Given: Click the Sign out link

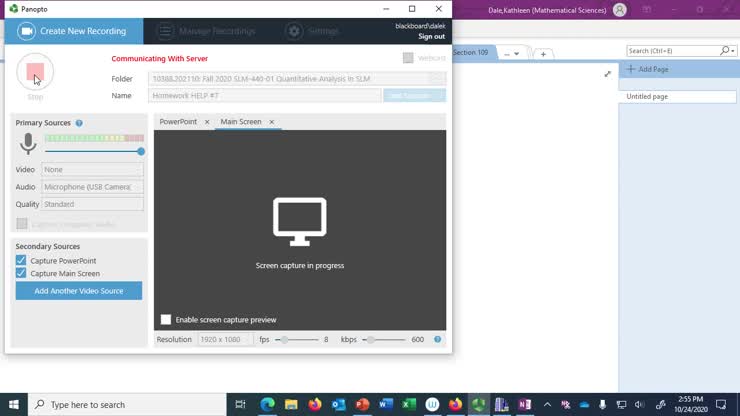Looking at the screenshot, I should (431, 36).
